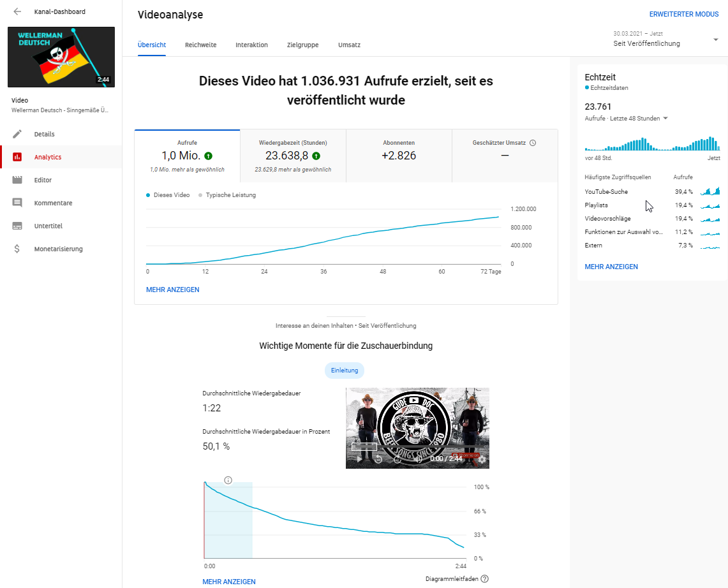Image resolution: width=728 pixels, height=588 pixels.
Task: Click MEHR ANZEIGEN in Echtzeit panel
Action: 611,267
